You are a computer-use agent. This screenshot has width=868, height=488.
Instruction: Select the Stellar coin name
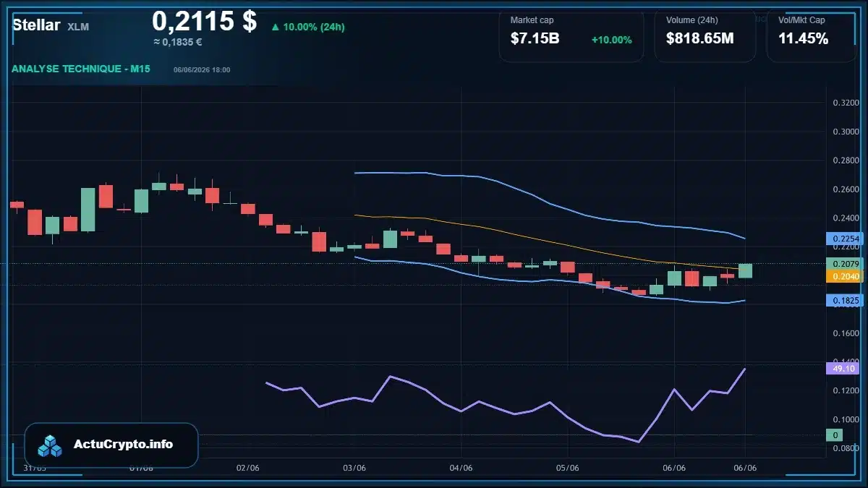[x=36, y=25]
